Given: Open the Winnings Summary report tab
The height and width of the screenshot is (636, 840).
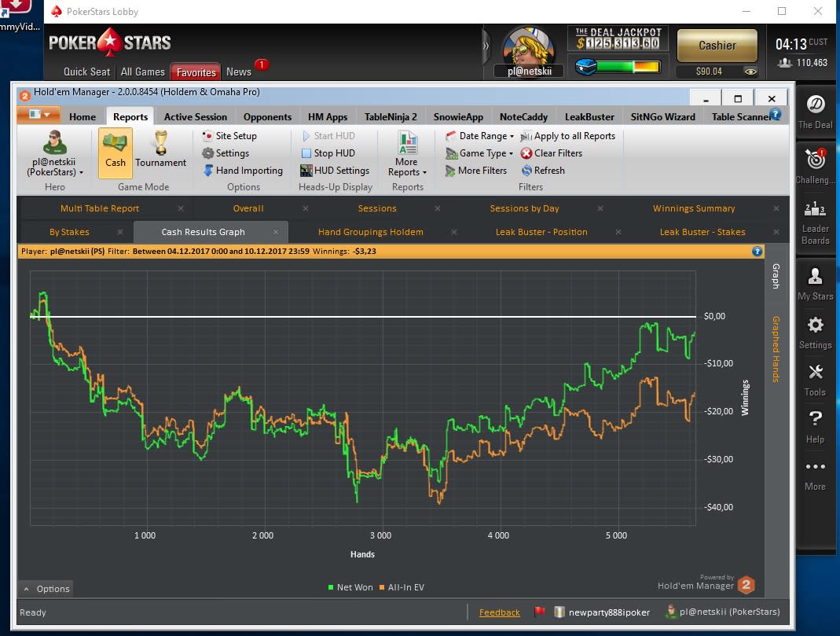Looking at the screenshot, I should [694, 208].
